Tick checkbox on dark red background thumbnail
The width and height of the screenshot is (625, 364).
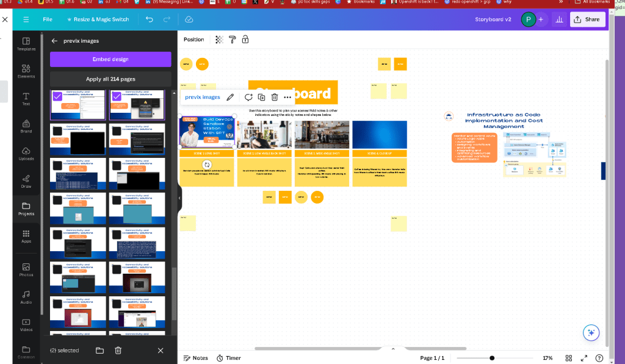click(117, 269)
